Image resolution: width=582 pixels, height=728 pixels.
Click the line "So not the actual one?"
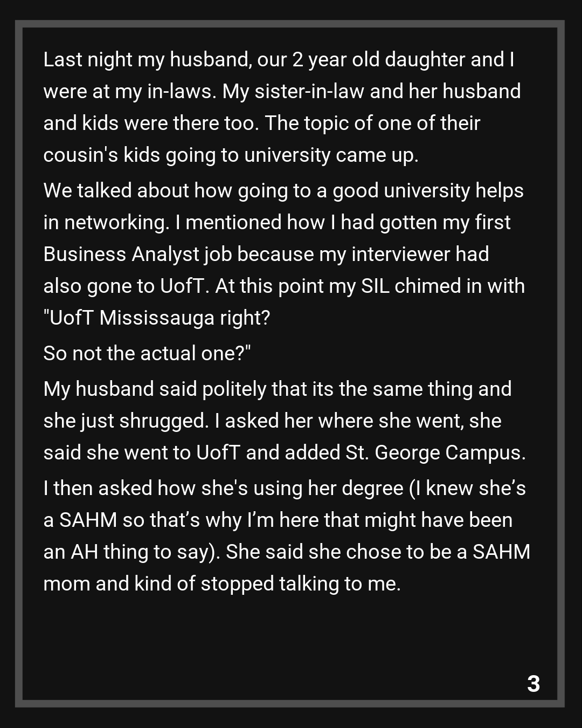click(x=147, y=353)
